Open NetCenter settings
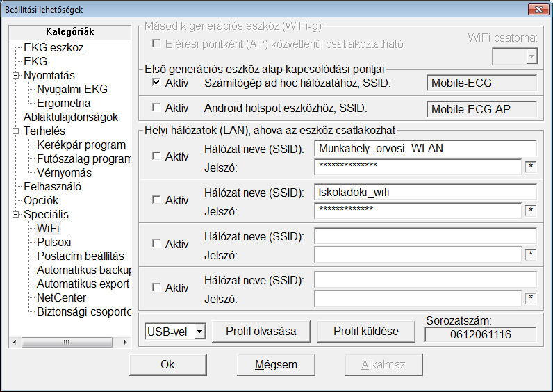Image resolution: width=553 pixels, height=392 pixels. pos(61,297)
